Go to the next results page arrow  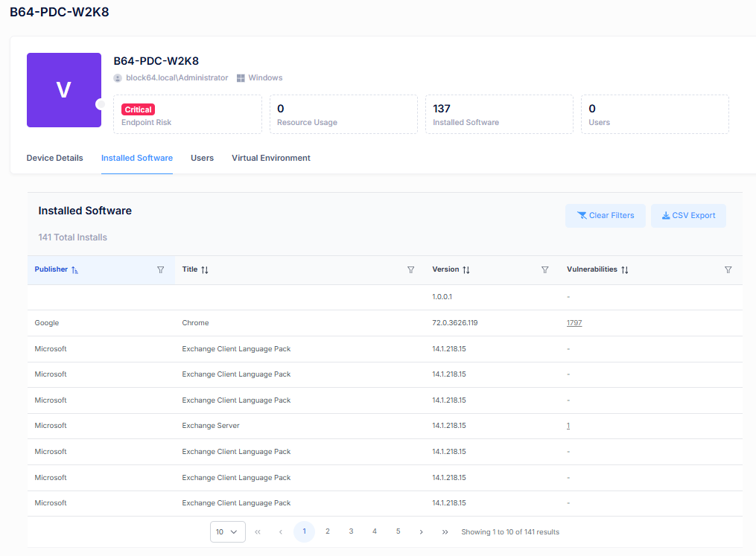pos(422,532)
